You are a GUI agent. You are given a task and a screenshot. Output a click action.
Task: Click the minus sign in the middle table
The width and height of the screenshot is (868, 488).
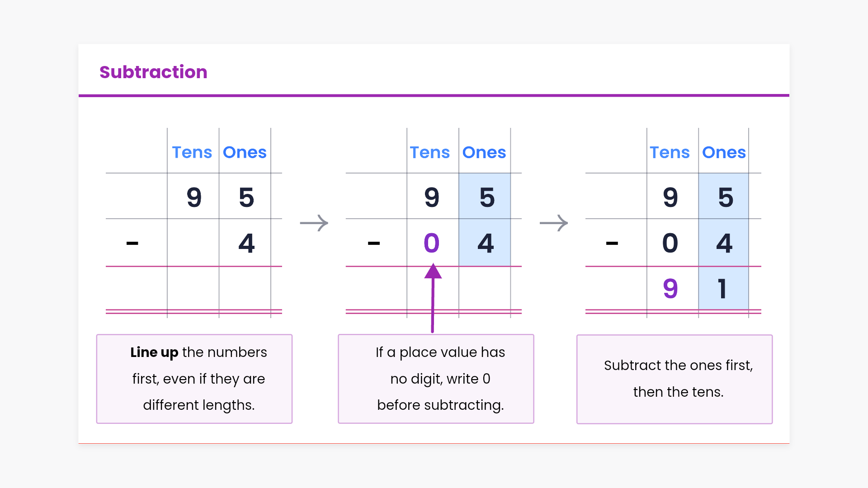pos(374,244)
